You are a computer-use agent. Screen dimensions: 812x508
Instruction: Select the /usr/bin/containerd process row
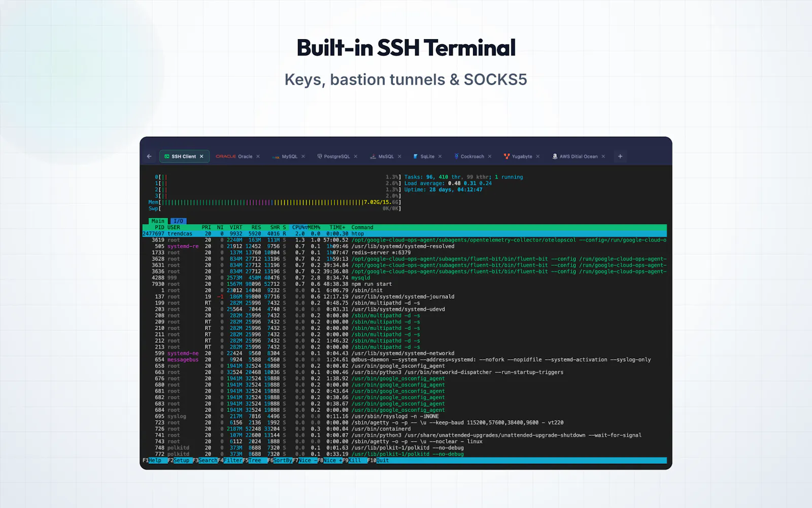(x=404, y=429)
